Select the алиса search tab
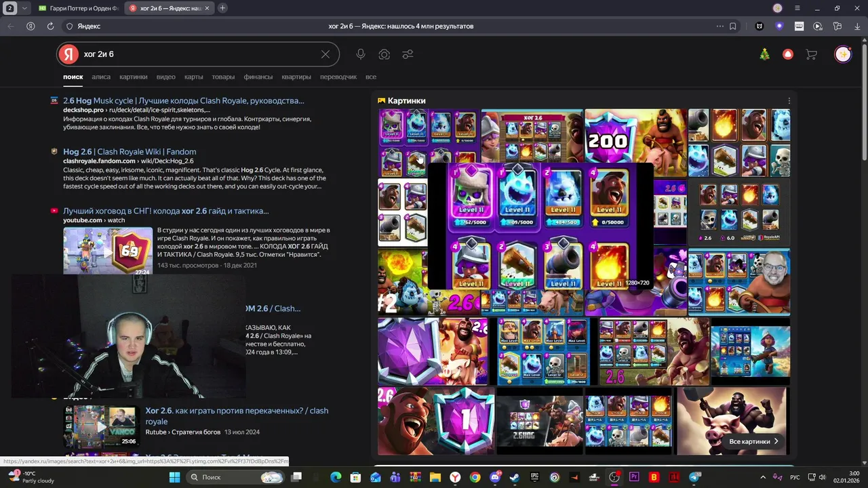This screenshot has width=868, height=488. point(101,77)
